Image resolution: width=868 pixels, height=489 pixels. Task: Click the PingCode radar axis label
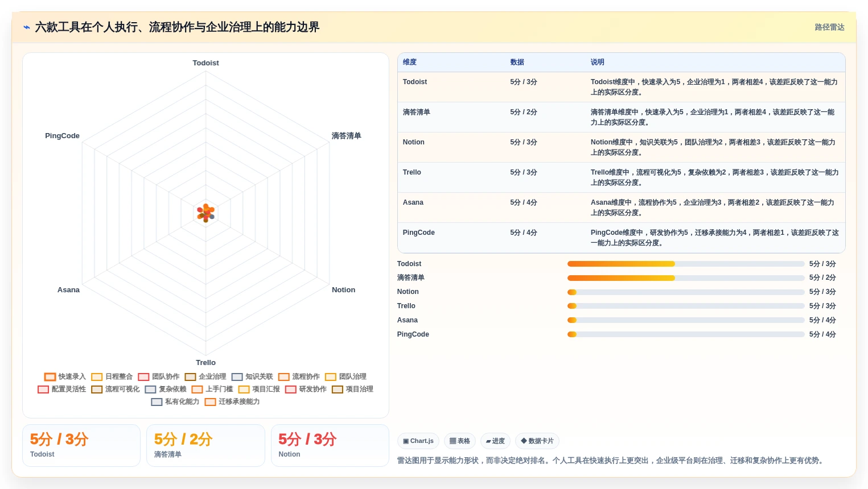[x=63, y=136]
